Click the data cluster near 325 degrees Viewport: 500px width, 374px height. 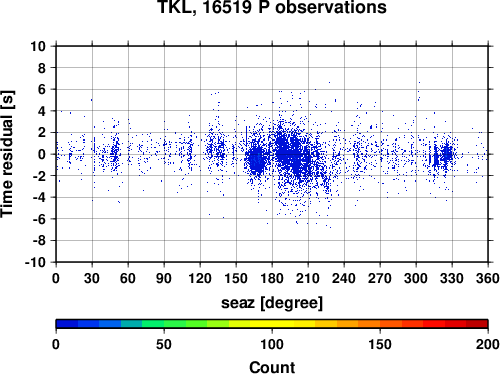click(447, 155)
